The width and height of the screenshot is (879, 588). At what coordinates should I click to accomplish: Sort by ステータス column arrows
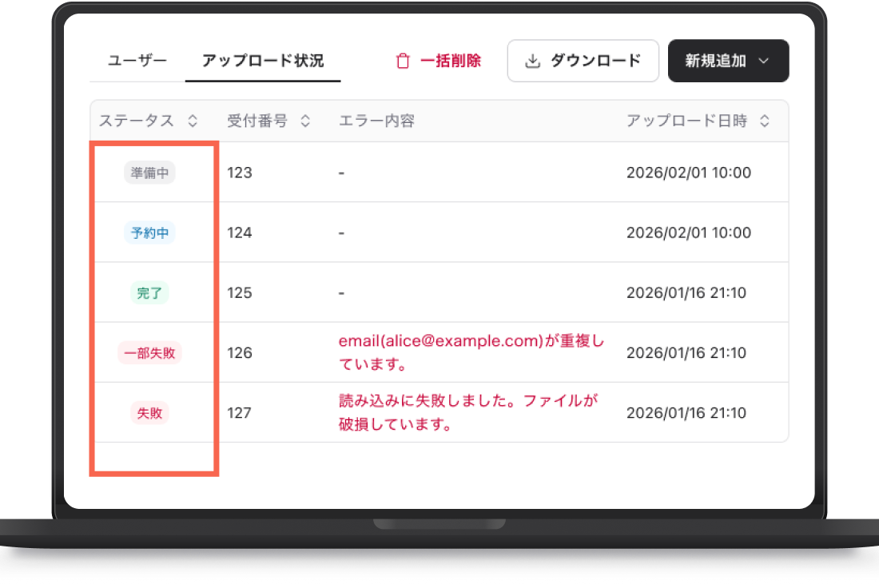[193, 121]
